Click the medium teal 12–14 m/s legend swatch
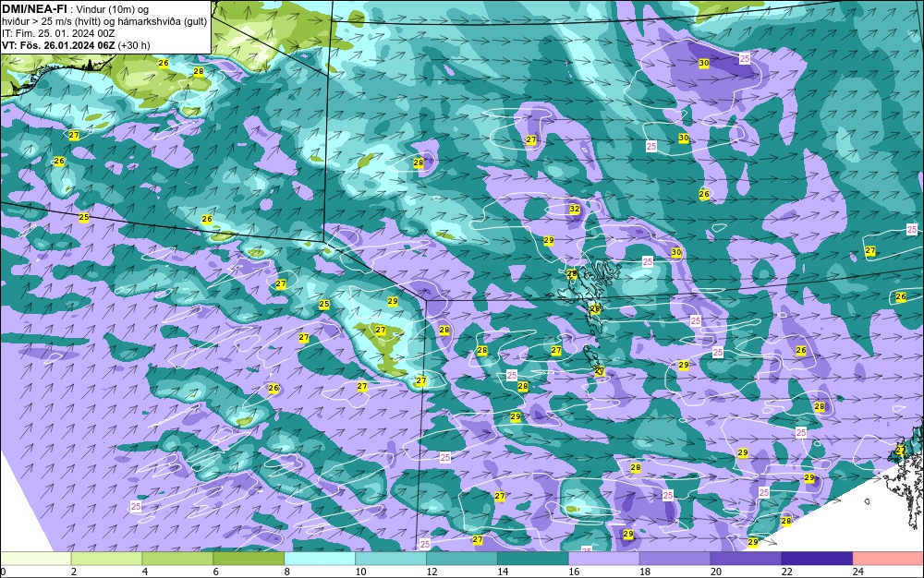Screen dimensions: 924x578 click(x=462, y=558)
